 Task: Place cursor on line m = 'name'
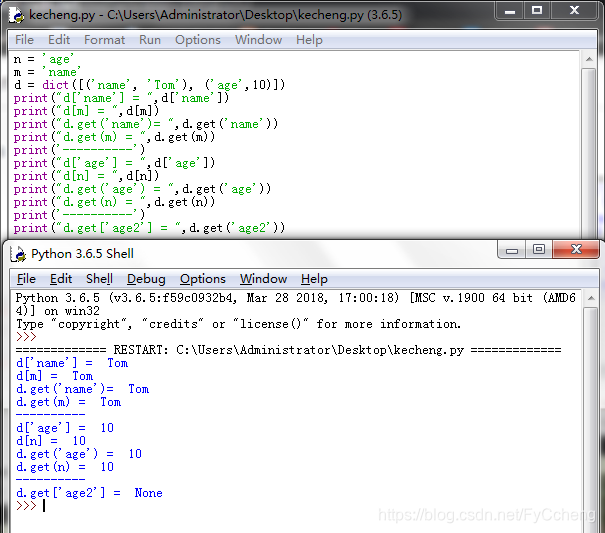pos(47,72)
